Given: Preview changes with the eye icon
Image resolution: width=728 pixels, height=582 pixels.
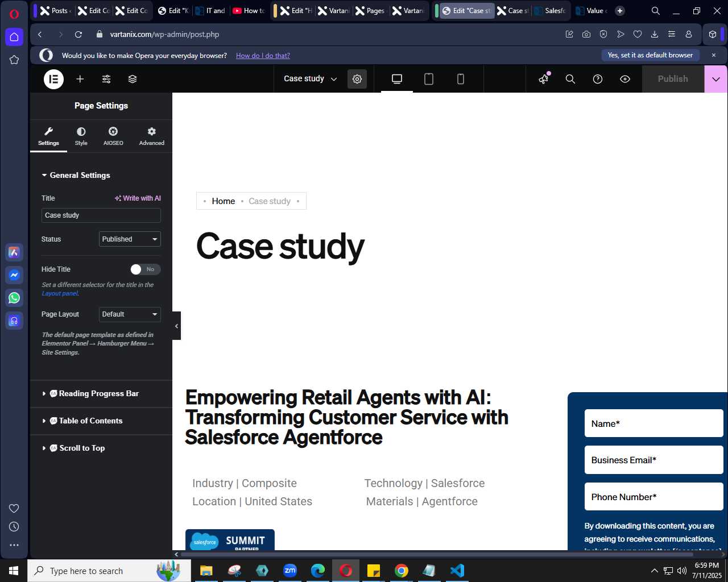Looking at the screenshot, I should pos(625,79).
